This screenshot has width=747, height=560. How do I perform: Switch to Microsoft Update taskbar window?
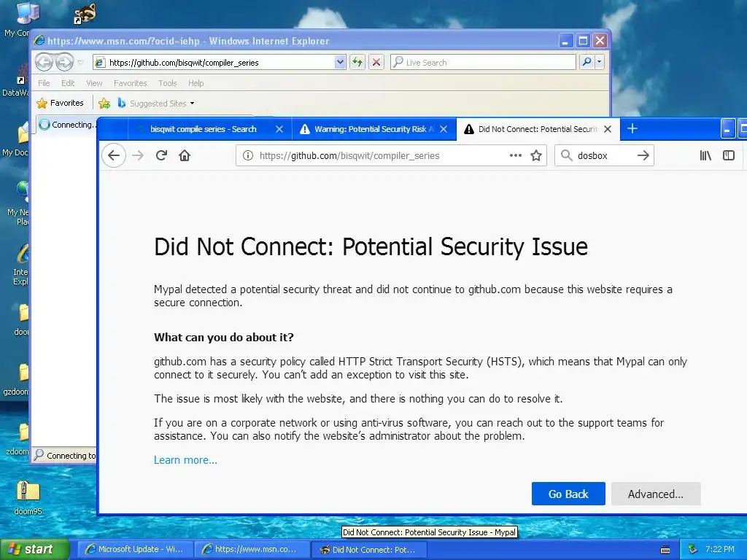[134, 549]
